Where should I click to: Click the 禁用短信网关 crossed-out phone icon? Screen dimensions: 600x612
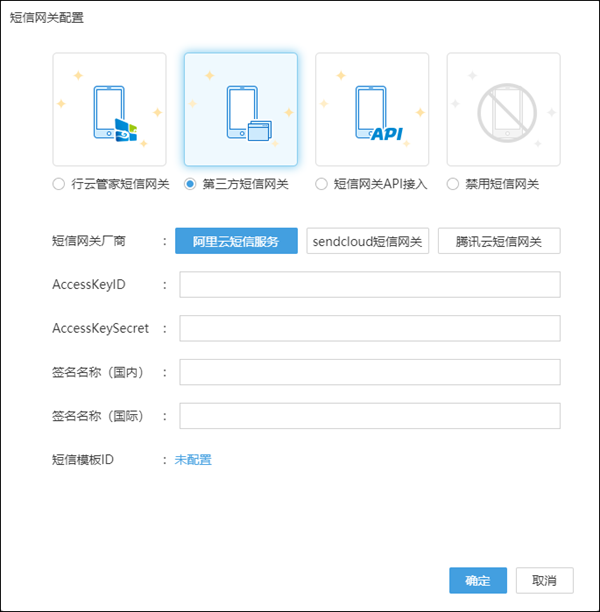click(x=503, y=109)
